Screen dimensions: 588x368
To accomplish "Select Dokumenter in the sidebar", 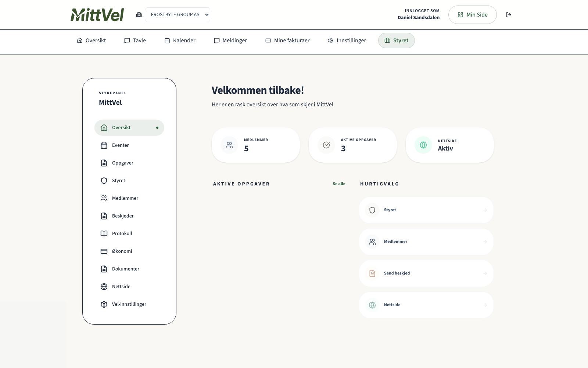I will click(126, 269).
